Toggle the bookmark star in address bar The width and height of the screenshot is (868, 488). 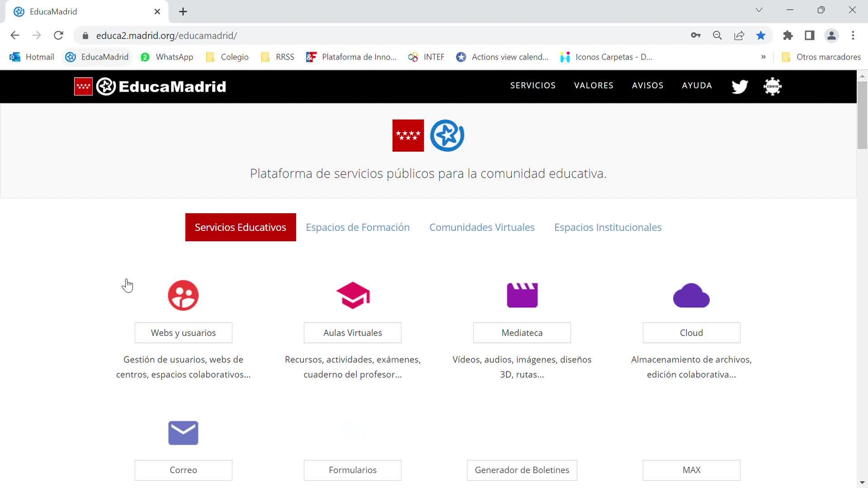761,36
